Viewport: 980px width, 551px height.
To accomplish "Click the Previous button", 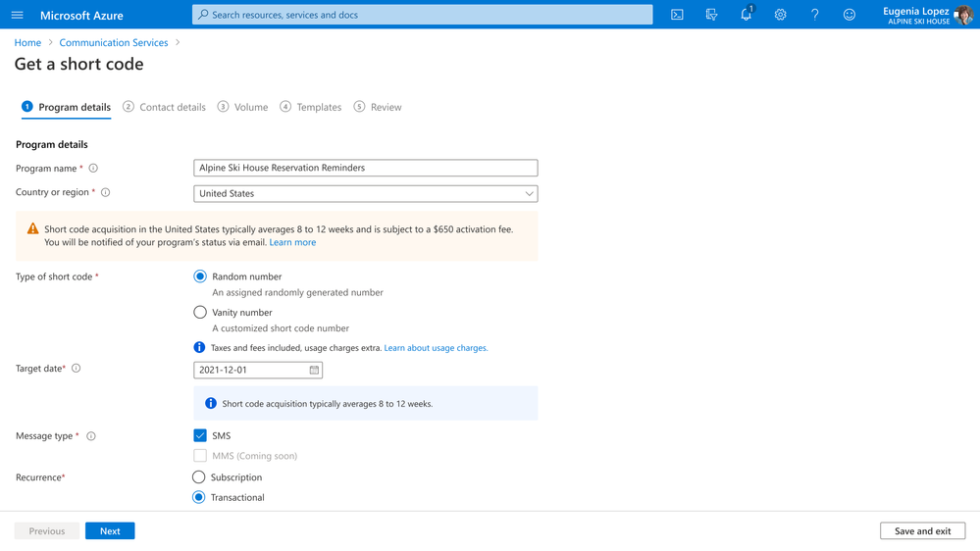I will 47,531.
